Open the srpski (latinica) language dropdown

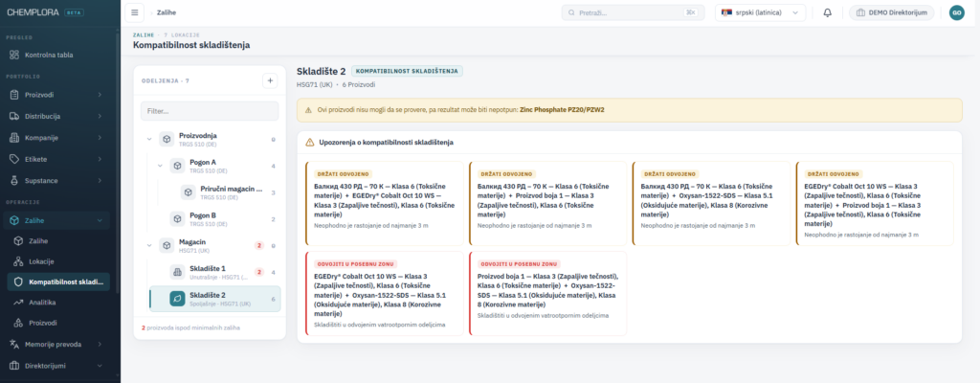[x=760, y=12]
